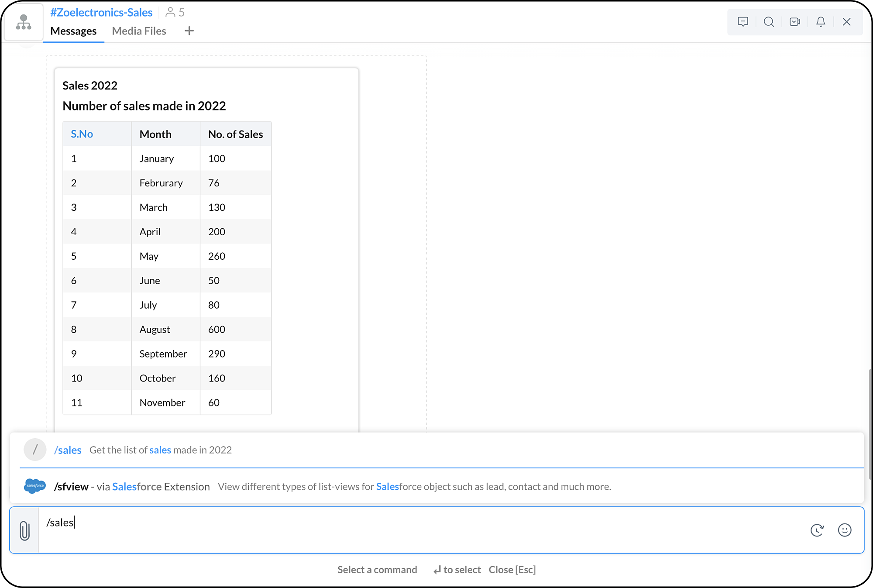Viewport: 873px width, 588px height.
Task: Select the /sales command suggestion
Action: (x=68, y=450)
